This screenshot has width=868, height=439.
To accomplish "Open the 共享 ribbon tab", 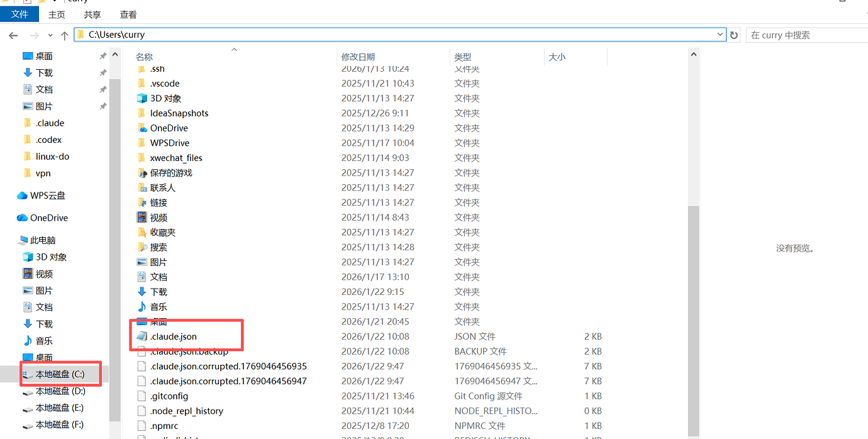I will click(92, 14).
